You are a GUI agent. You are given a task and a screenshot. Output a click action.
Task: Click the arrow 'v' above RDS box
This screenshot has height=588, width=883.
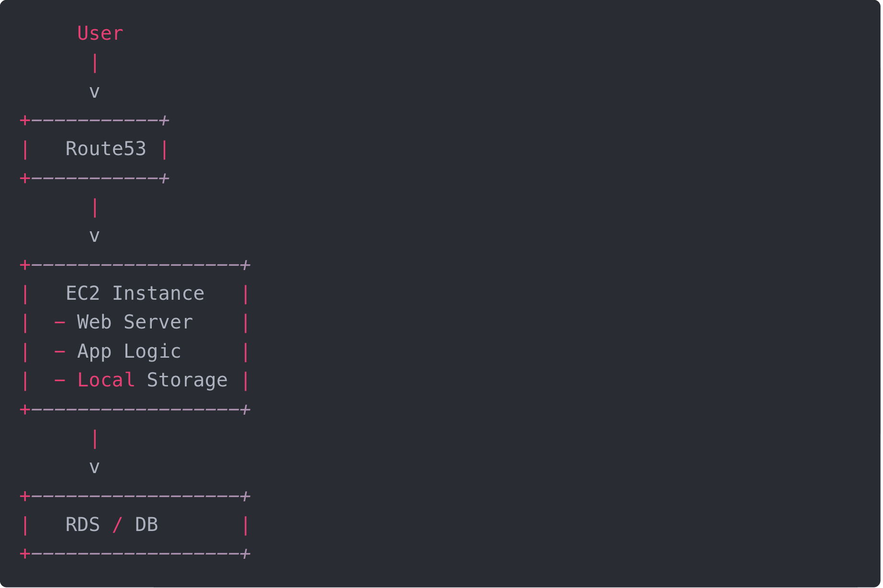[94, 467]
